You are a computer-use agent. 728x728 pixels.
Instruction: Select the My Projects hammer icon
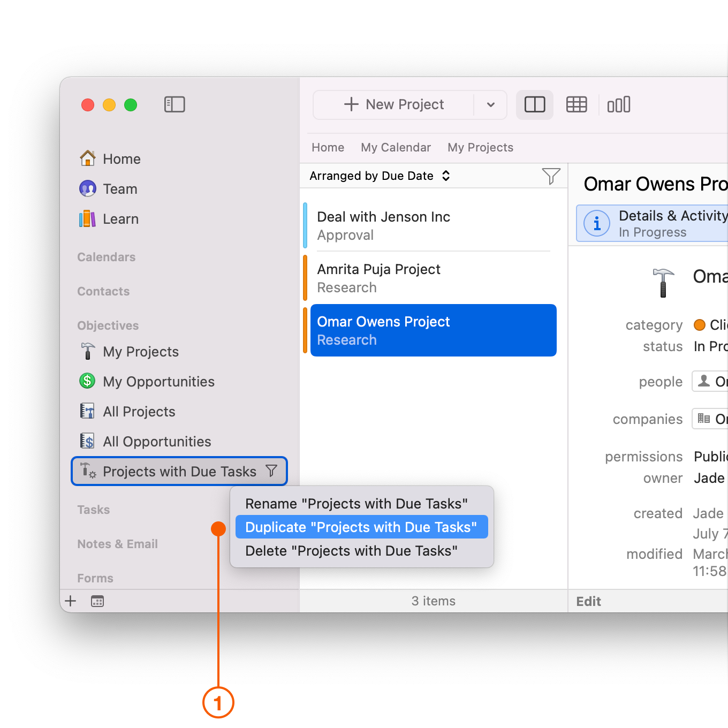point(87,351)
